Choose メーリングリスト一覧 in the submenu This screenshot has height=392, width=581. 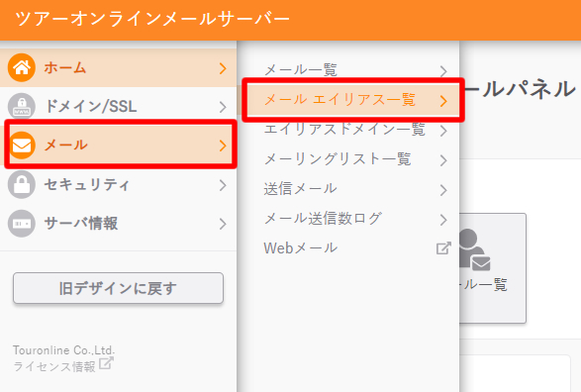(x=348, y=159)
